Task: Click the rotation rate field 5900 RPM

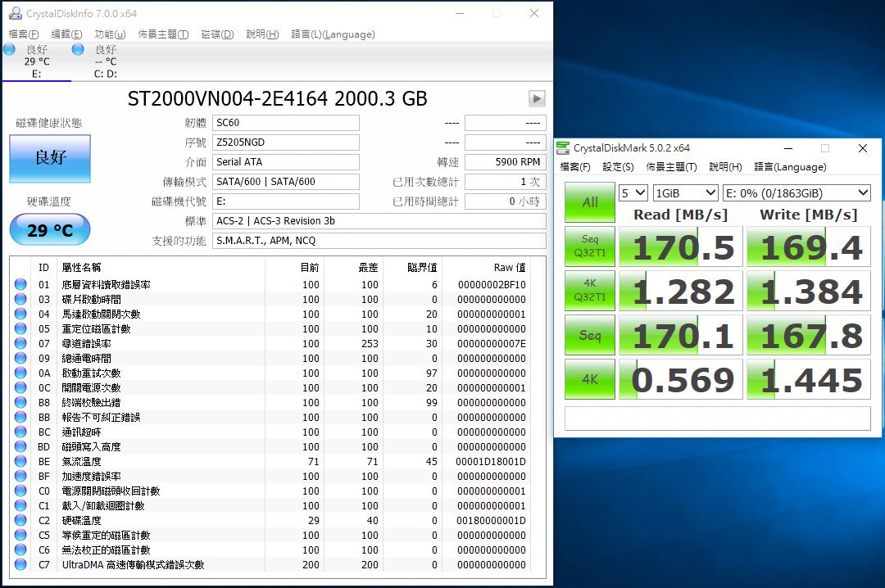Action: point(505,162)
